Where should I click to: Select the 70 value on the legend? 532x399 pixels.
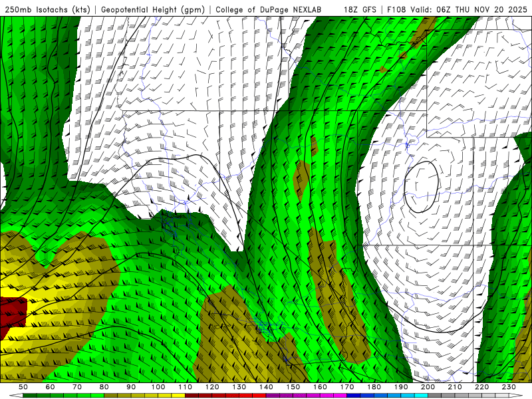tap(77, 387)
